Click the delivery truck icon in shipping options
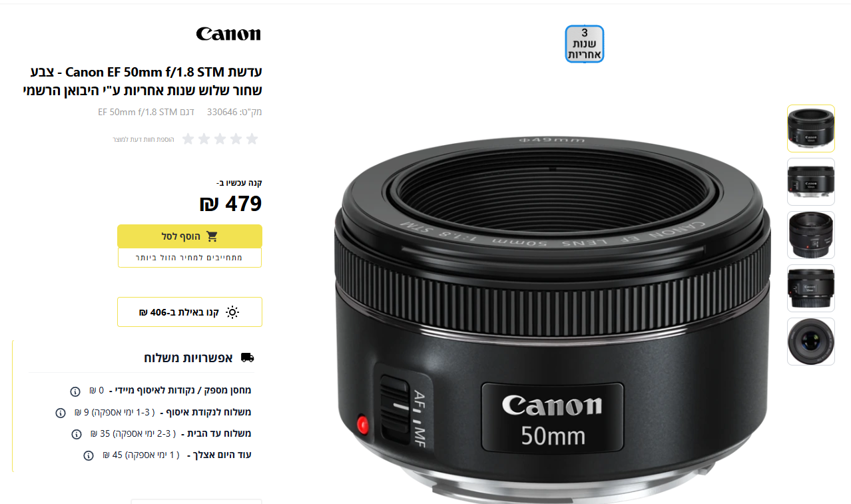Viewport: 851px width, 504px height. point(247,358)
